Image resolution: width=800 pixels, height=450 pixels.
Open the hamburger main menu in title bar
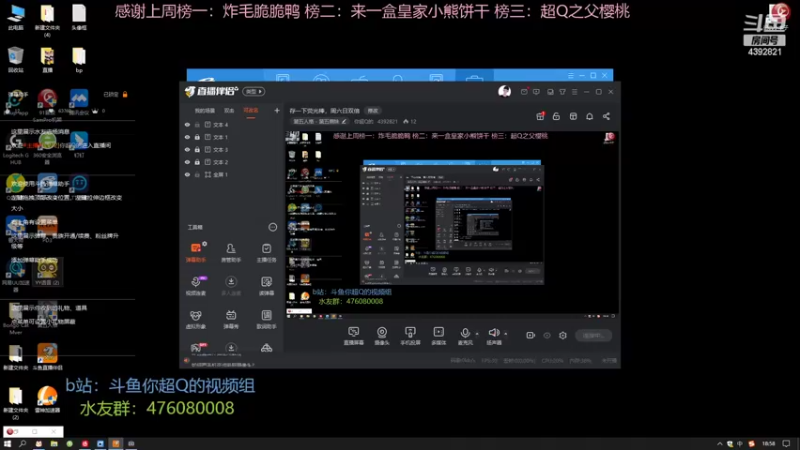pos(574,92)
